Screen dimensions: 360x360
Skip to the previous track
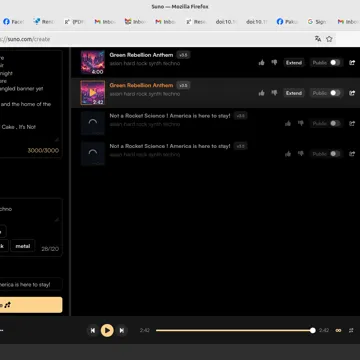pos(93,330)
